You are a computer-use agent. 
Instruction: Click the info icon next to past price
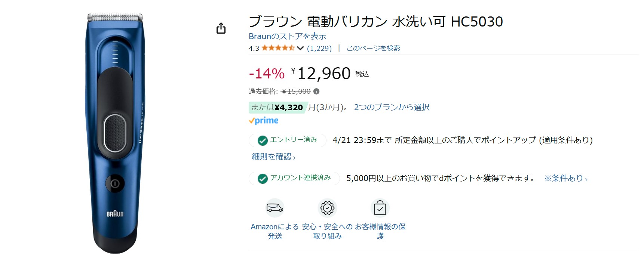(316, 92)
